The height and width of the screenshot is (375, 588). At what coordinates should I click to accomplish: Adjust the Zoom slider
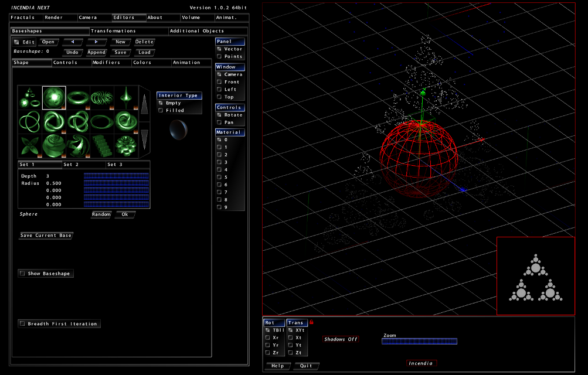(x=419, y=341)
